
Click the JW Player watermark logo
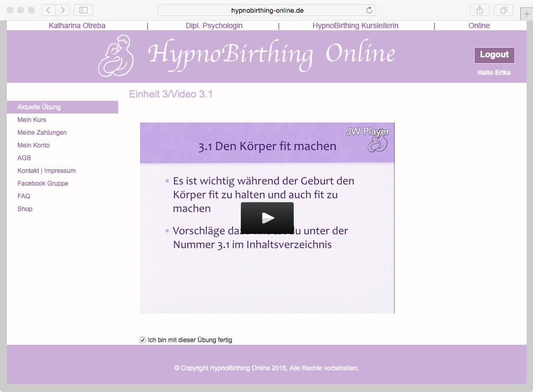[x=368, y=132]
